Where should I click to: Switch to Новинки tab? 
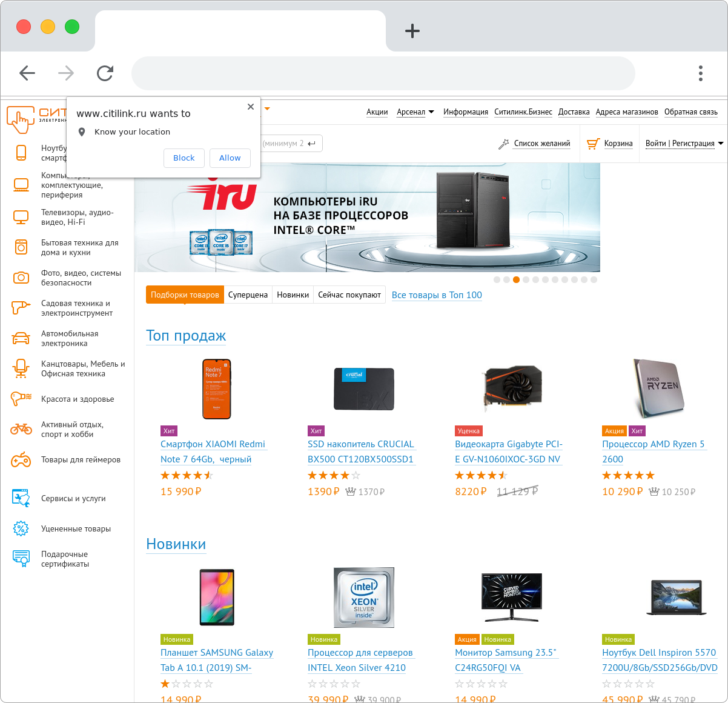[293, 295]
